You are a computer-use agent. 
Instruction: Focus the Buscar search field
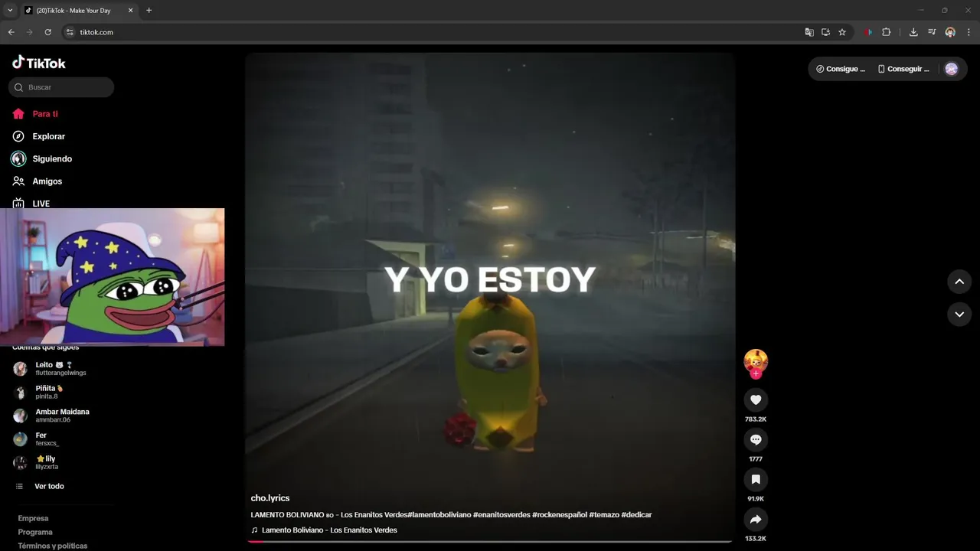(x=61, y=87)
